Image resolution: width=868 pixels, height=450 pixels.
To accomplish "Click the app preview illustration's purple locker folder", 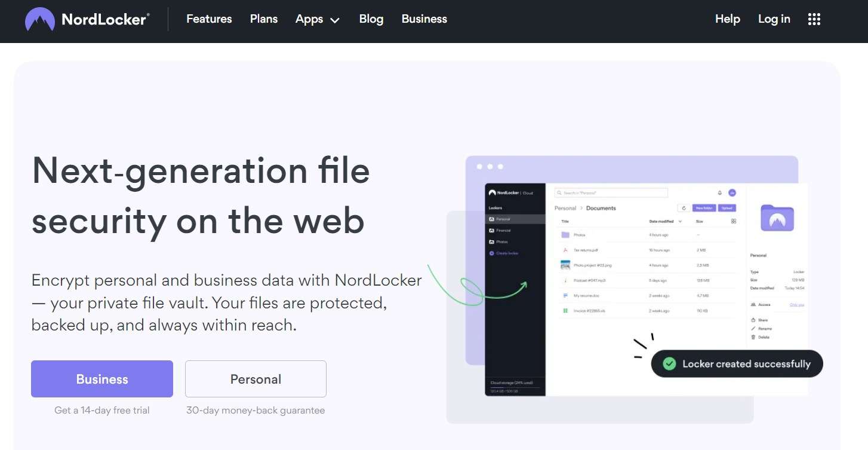I will click(777, 218).
